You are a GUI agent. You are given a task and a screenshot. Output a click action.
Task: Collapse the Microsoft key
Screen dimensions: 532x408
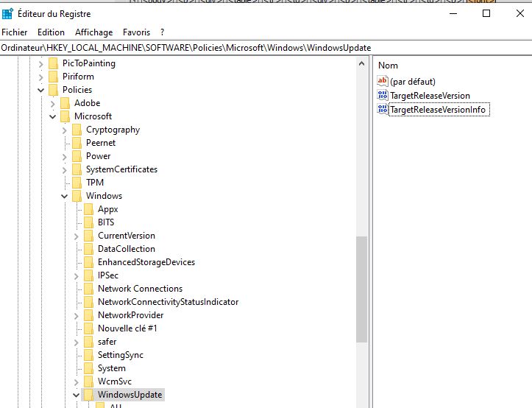52,116
